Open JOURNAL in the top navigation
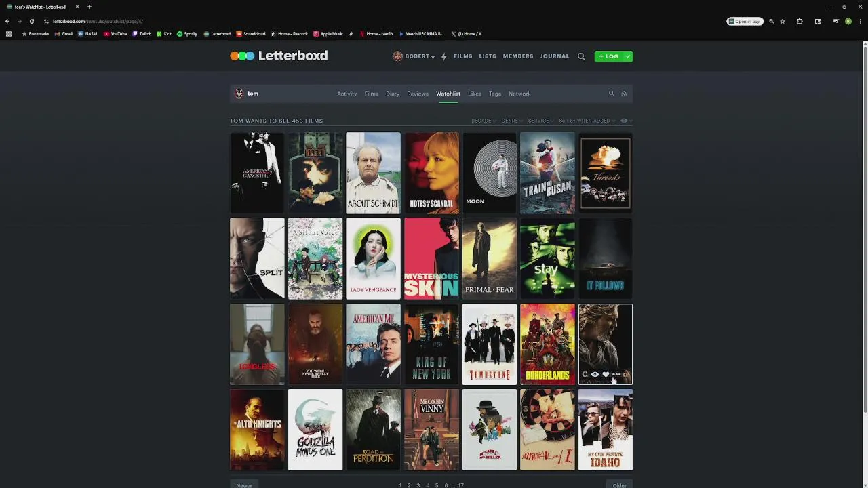Viewport: 868px width, 488px height. [x=555, y=56]
